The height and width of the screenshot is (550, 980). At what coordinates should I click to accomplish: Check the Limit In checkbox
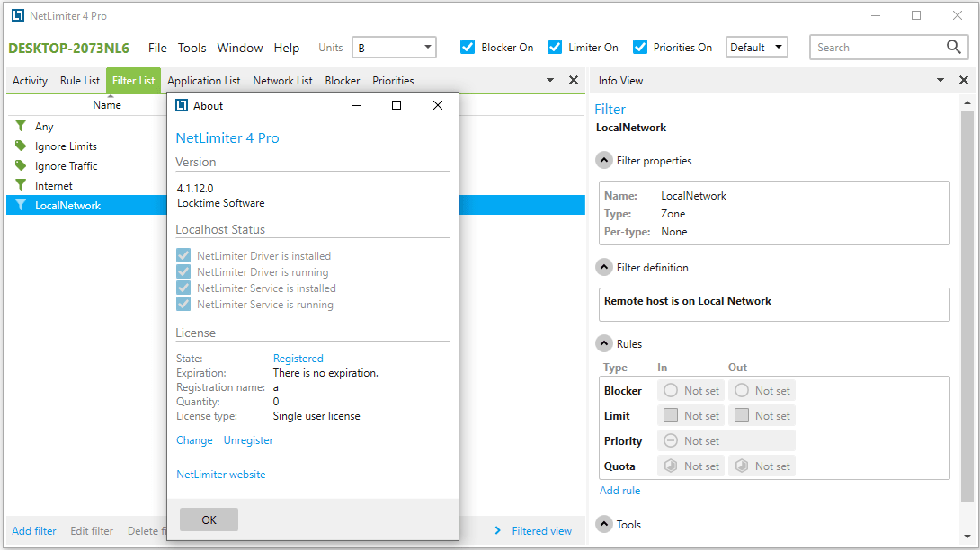tap(671, 415)
